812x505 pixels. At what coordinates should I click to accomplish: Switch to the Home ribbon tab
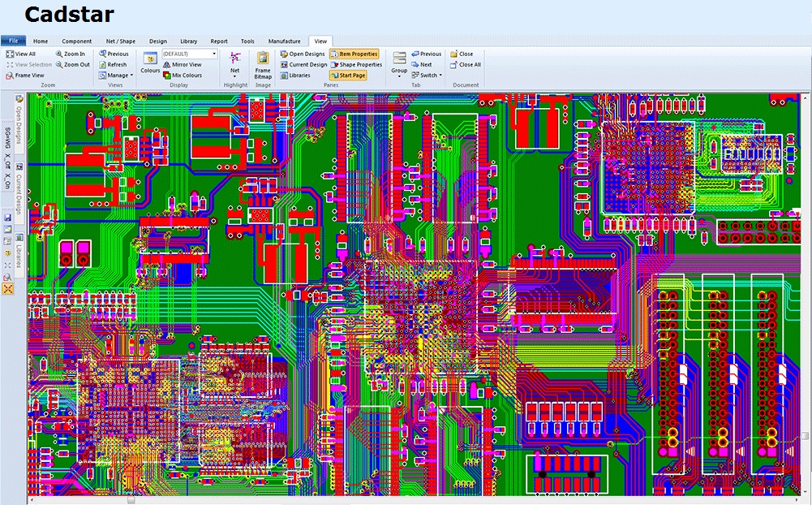click(41, 41)
